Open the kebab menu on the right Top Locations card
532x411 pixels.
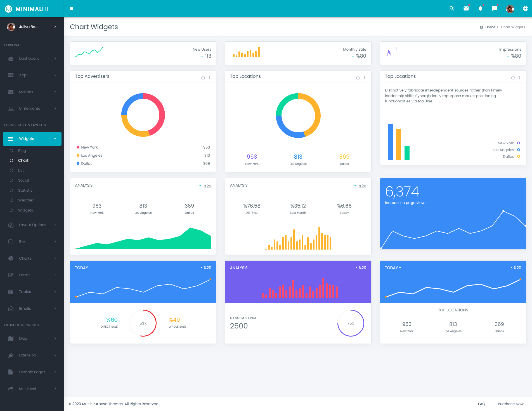click(x=519, y=78)
